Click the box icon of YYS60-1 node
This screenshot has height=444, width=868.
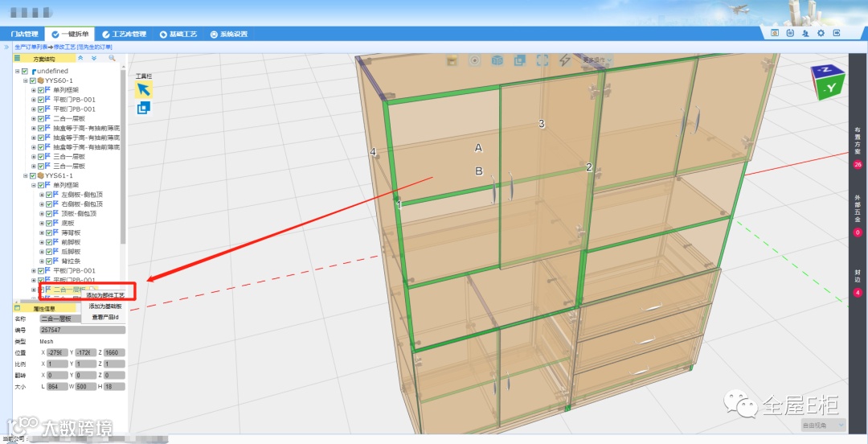40,80
